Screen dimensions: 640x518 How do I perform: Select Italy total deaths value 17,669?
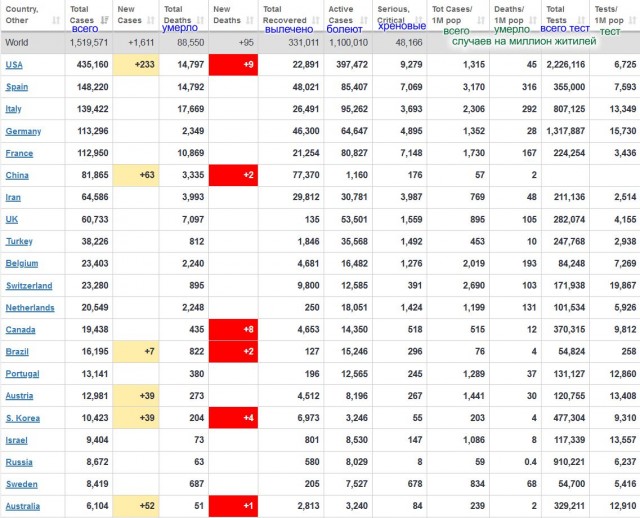point(191,109)
